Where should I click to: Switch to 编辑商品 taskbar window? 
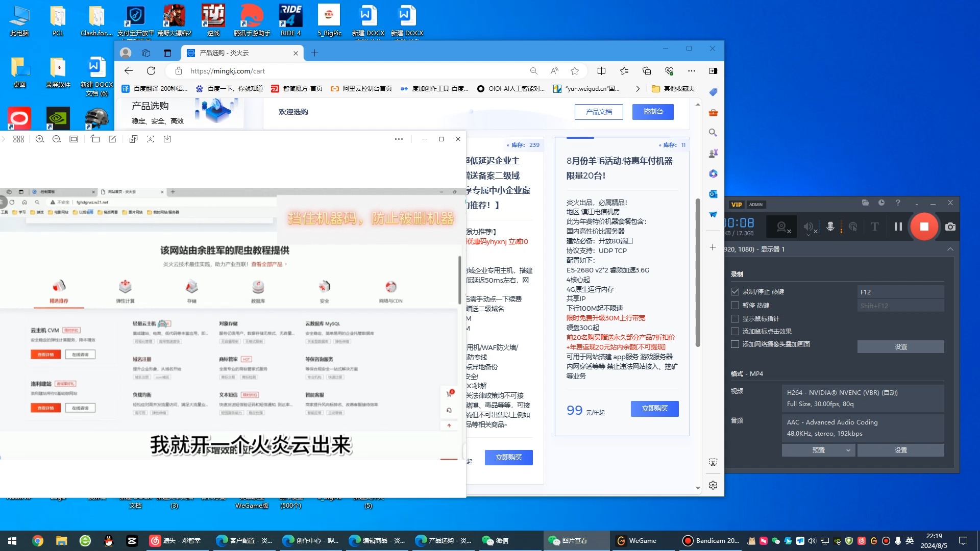(x=377, y=541)
